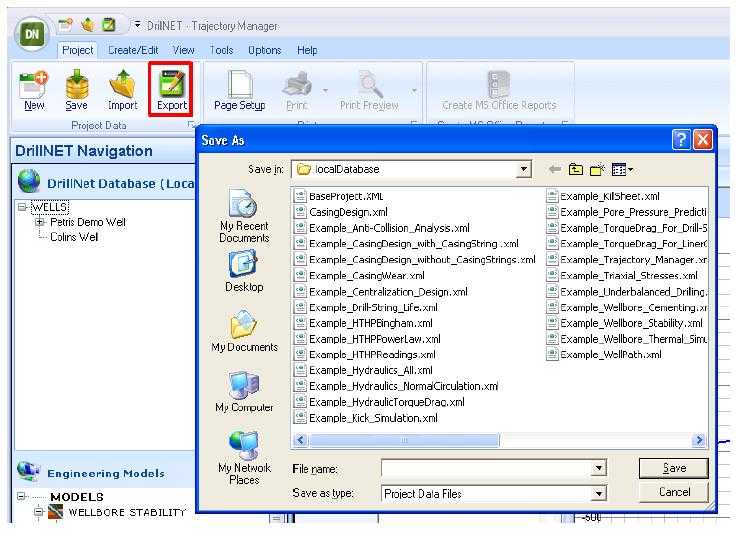Click the file list scroll right arrow
Screen dimensions: 735x534
coord(699,440)
